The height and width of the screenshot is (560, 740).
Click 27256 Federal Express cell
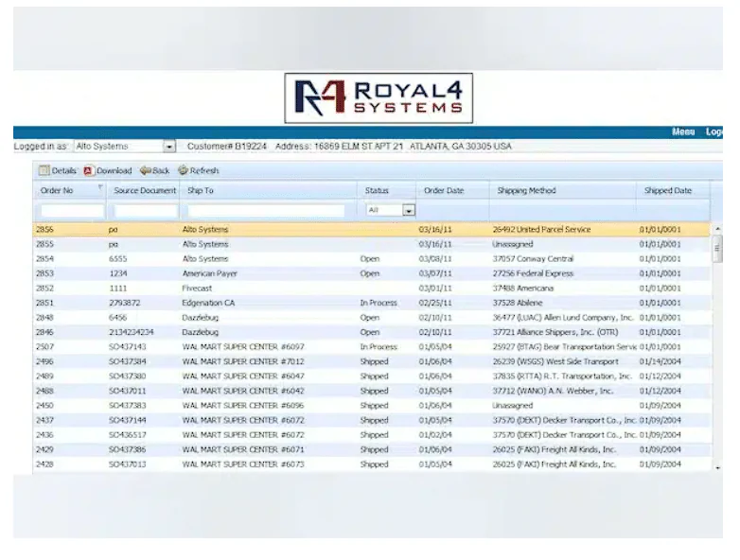point(533,273)
